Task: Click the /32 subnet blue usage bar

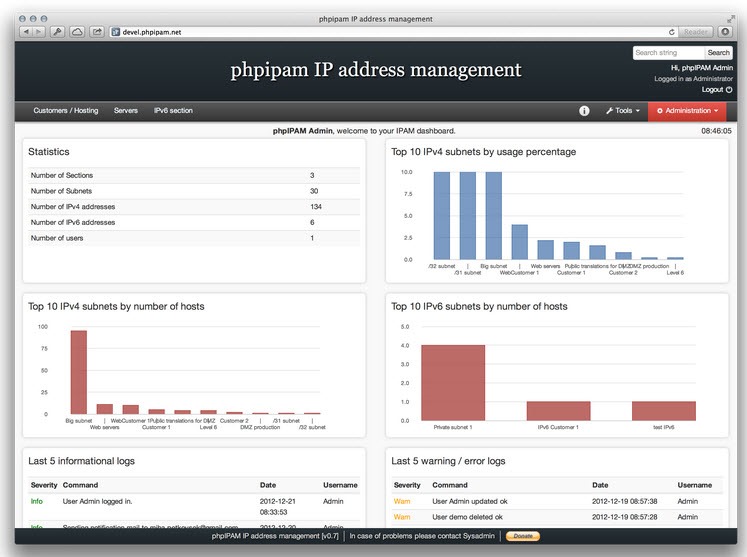Action: click(442, 215)
